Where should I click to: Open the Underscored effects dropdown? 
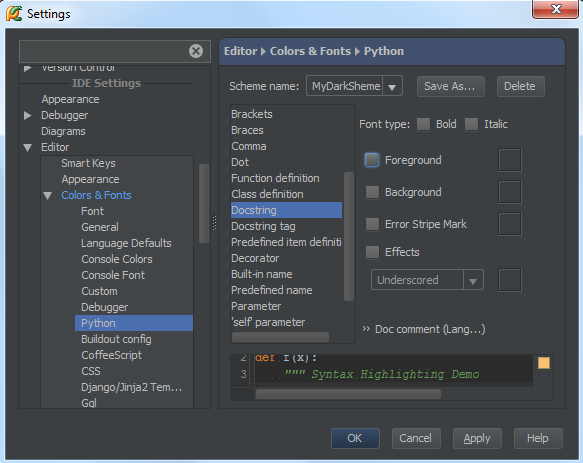point(473,280)
